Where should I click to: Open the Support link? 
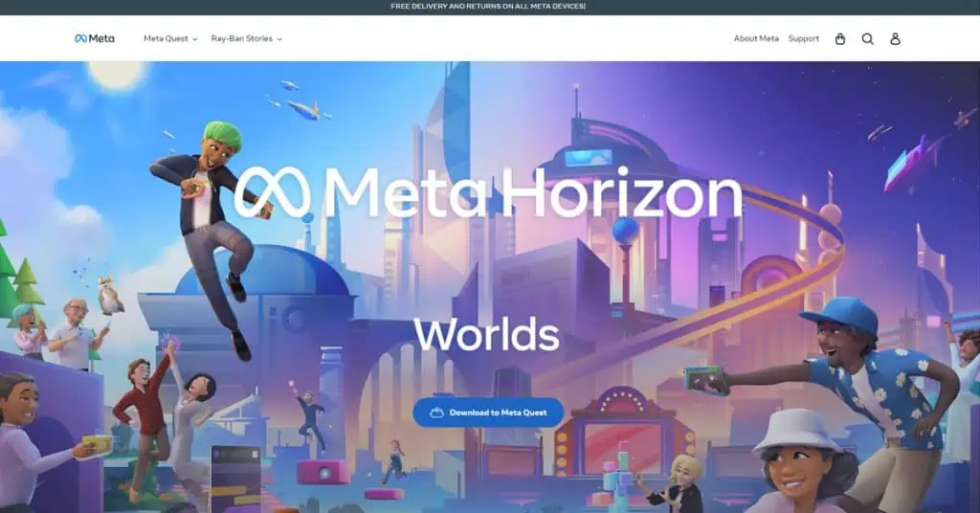coord(803,38)
